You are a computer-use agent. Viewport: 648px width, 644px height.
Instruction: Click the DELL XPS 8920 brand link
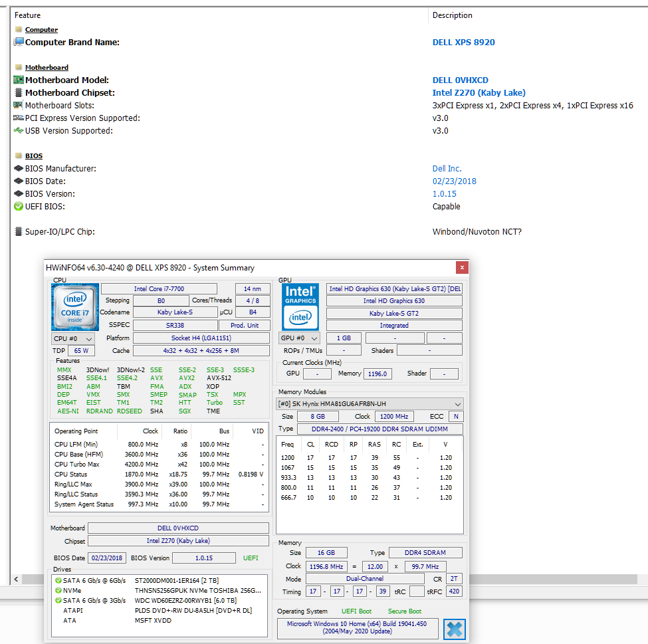pyautogui.click(x=464, y=42)
